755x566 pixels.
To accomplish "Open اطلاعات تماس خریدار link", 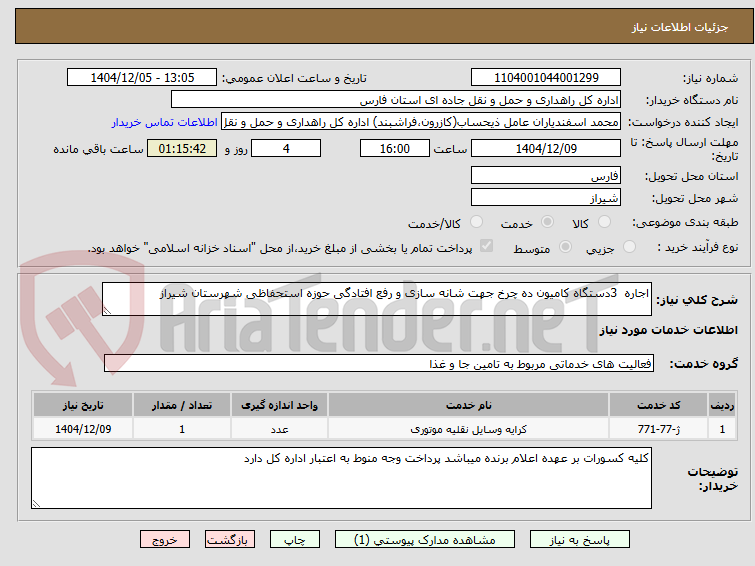I will point(165,122).
